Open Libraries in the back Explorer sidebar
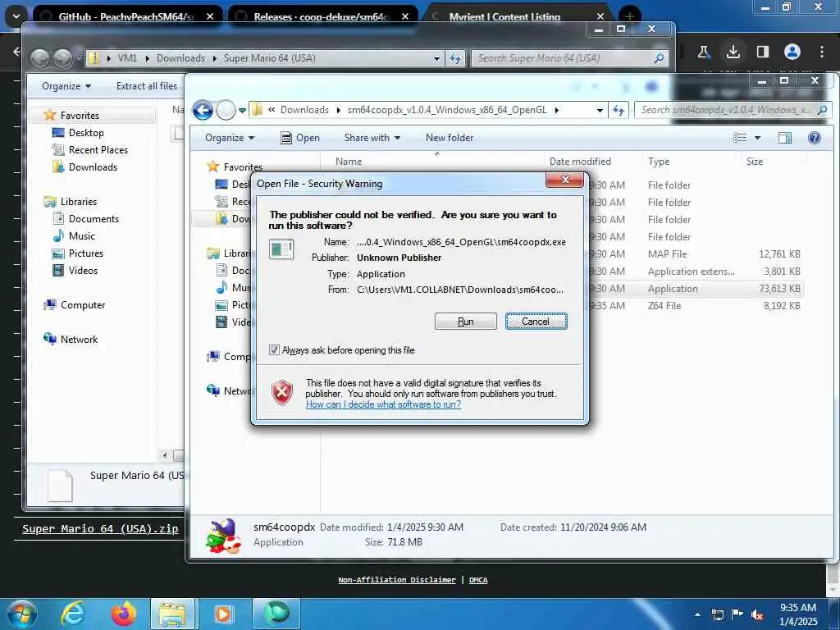Screen dimensions: 840x630 coord(78,202)
